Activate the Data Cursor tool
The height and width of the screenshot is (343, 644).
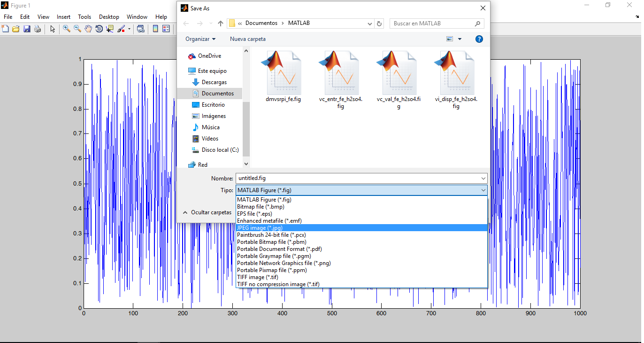pos(109,29)
